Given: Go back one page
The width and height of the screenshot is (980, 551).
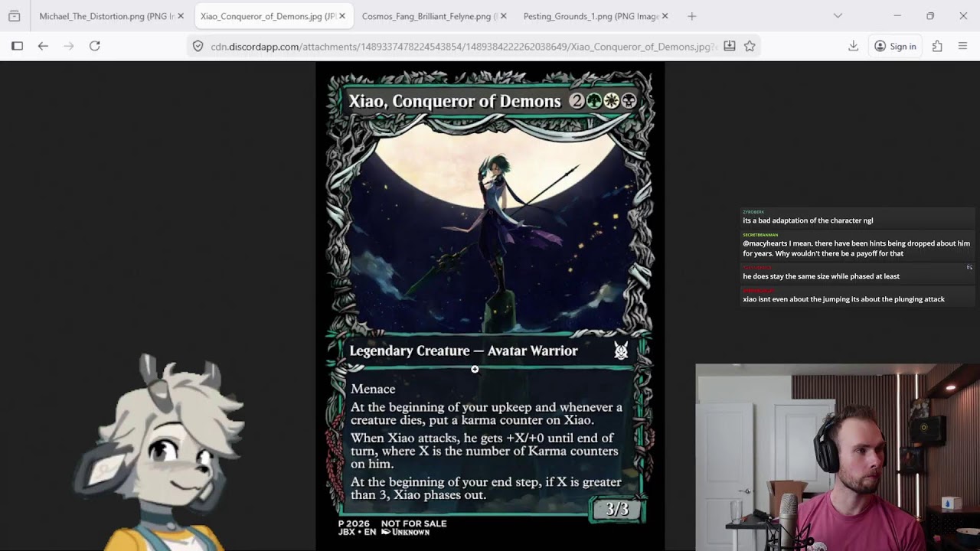Looking at the screenshot, I should (x=43, y=46).
